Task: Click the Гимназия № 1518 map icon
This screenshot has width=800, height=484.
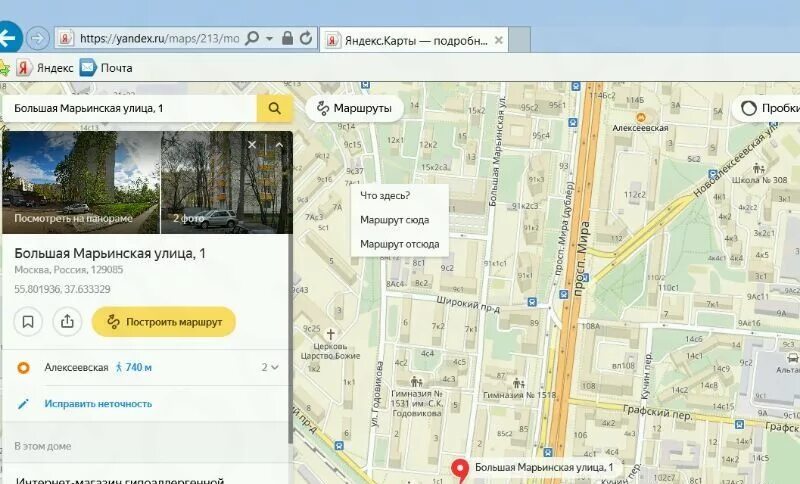Action: point(519,383)
